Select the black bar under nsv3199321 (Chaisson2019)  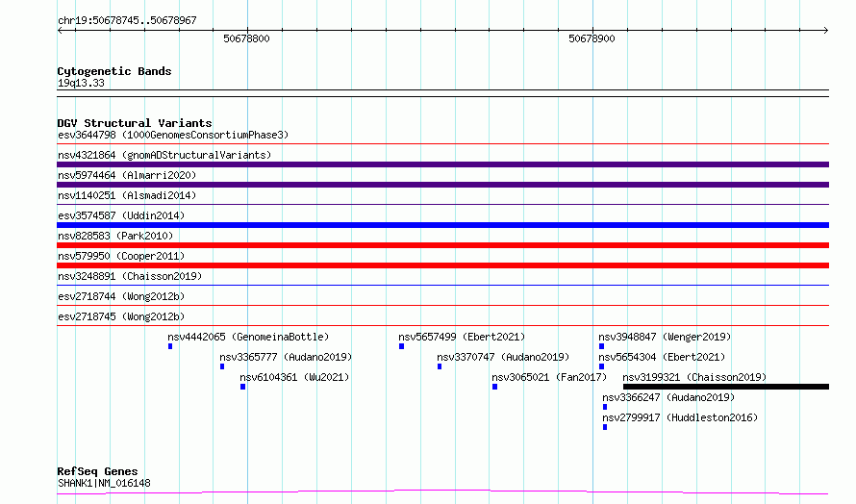[x=726, y=387]
